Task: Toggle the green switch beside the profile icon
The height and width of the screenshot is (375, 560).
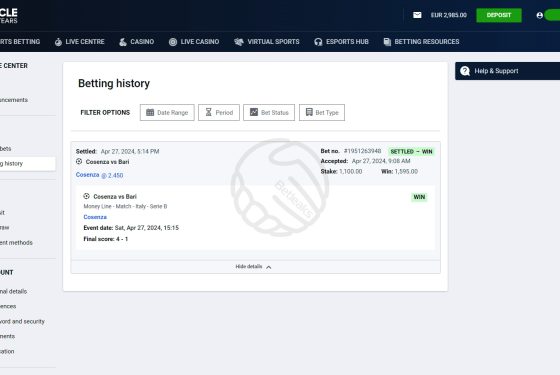Action: coord(552,15)
